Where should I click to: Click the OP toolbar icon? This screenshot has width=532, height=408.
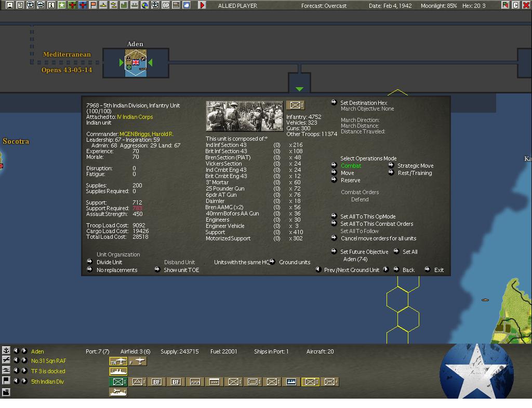[166, 5]
